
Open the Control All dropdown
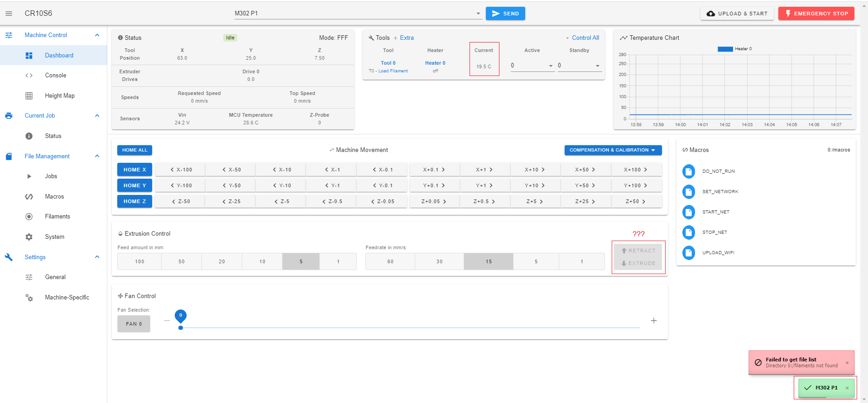(582, 38)
